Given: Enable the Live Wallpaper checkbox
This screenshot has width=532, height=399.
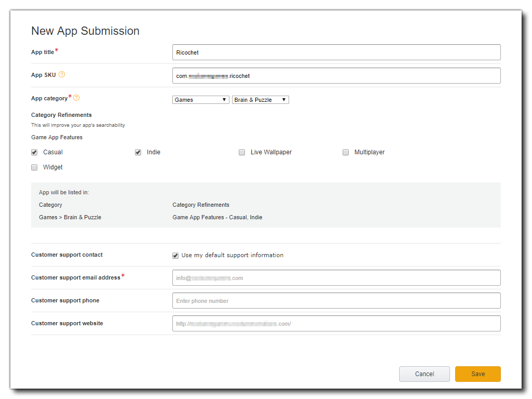Looking at the screenshot, I should click(242, 152).
